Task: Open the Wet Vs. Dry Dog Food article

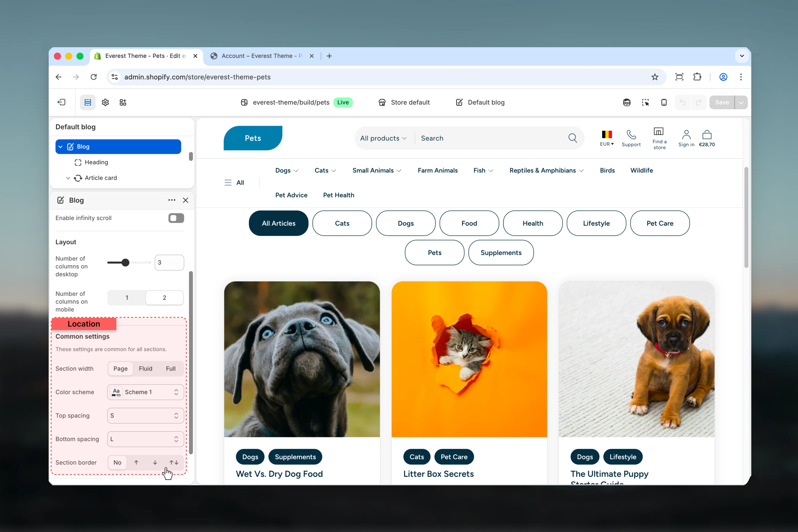Action: [x=279, y=474]
